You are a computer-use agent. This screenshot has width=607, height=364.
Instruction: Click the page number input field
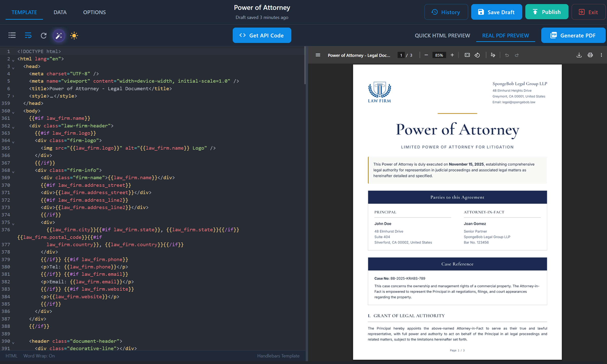(401, 55)
